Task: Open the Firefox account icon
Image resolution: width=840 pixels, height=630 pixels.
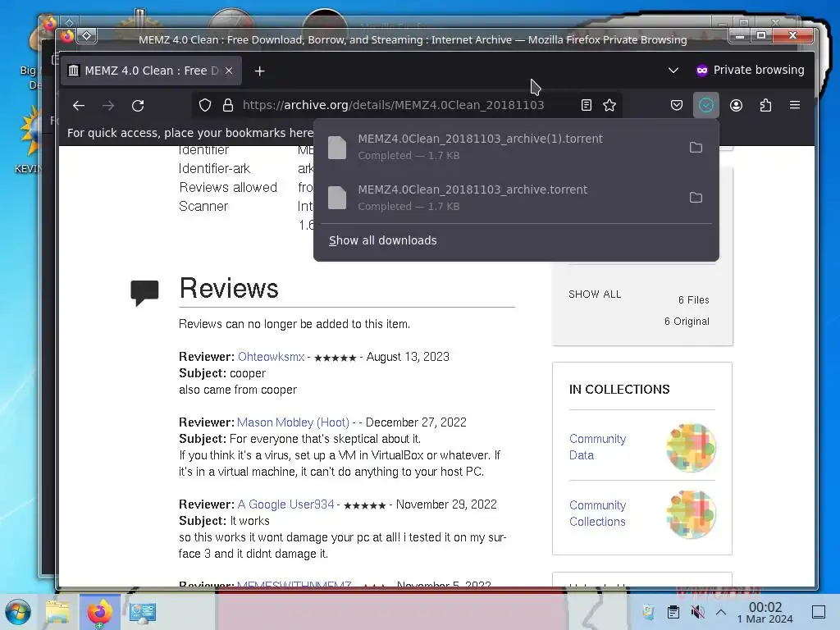Action: coord(736,105)
